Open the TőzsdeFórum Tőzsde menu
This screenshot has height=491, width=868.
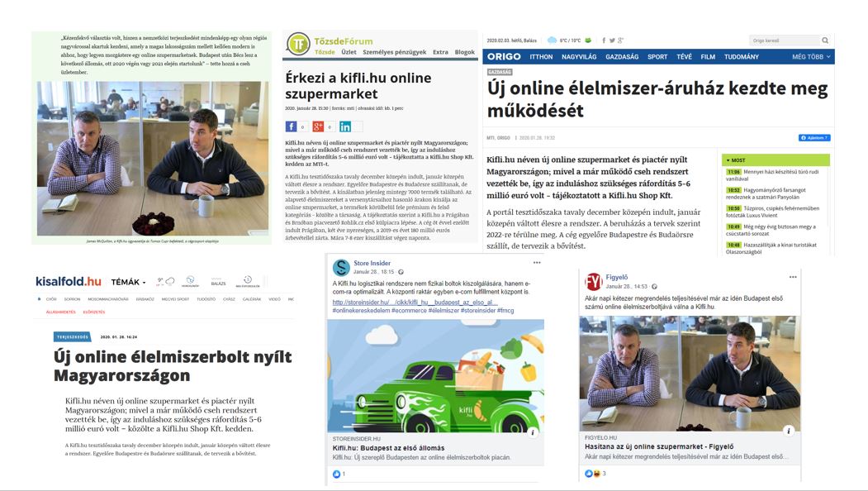[325, 52]
